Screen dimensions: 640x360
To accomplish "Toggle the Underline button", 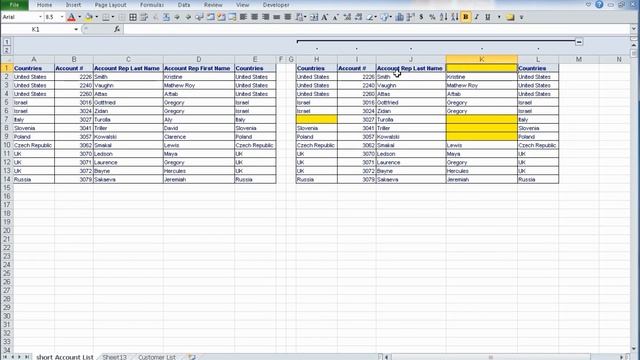I will (x=487, y=17).
